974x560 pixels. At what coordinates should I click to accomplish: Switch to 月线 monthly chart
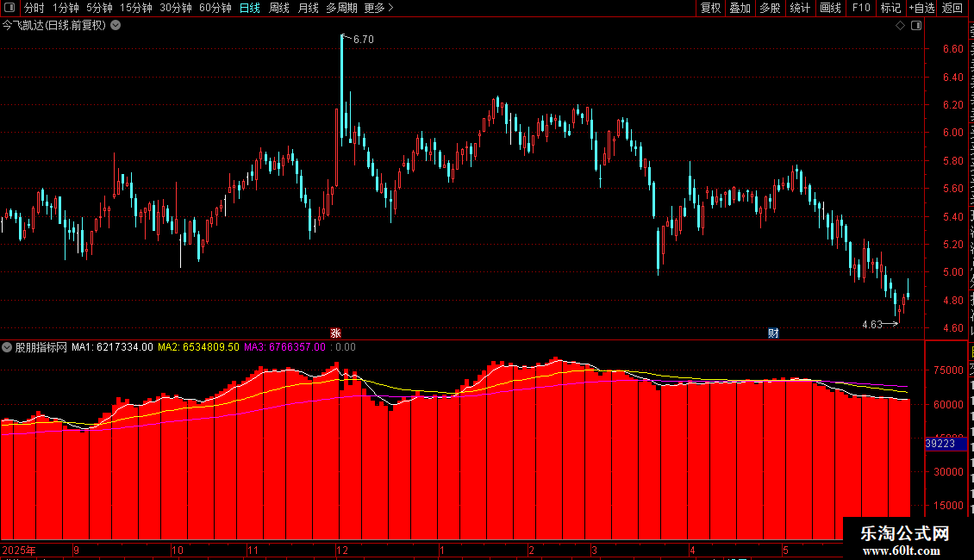(x=308, y=8)
